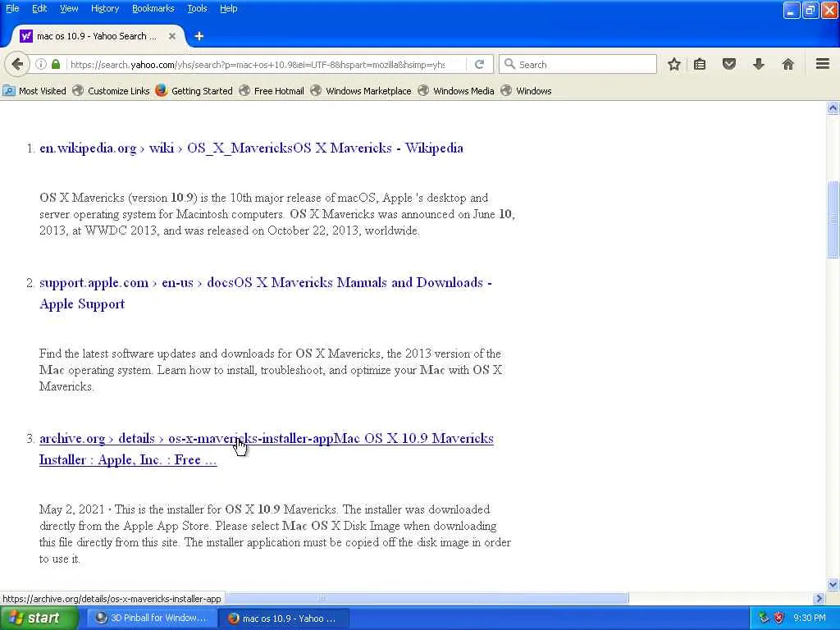This screenshot has width=840, height=630.
Task: Go to the Home page icon
Action: [787, 64]
